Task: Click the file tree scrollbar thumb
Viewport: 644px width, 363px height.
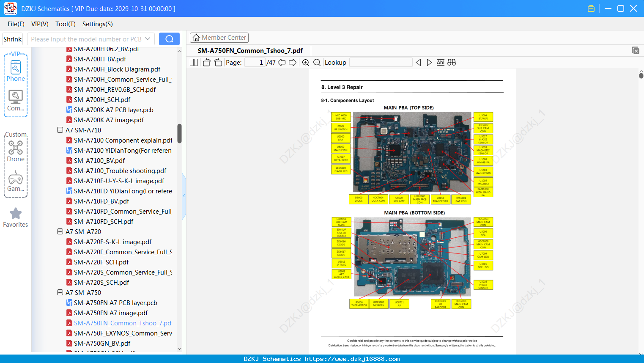Action: pyautogui.click(x=179, y=133)
